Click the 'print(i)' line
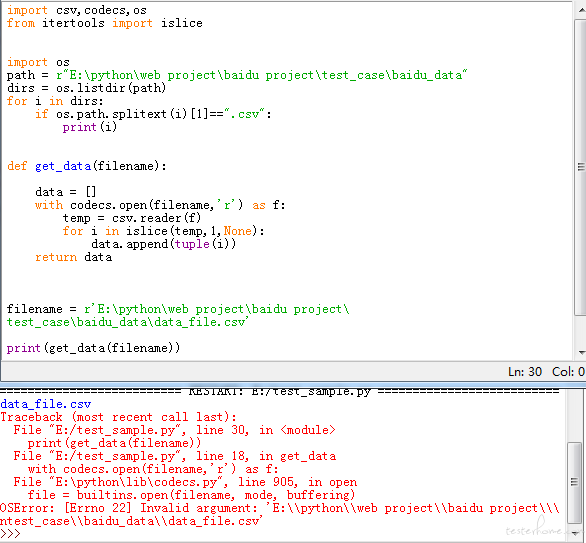This screenshot has height=543, width=586. (90, 127)
